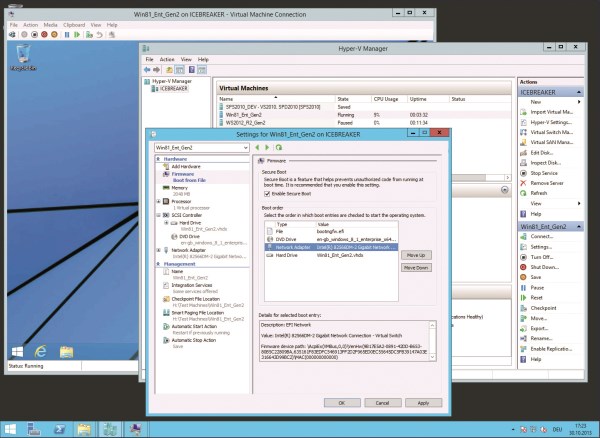Select ICEBREAKER node in Hyper-V Manager tree

[174, 88]
